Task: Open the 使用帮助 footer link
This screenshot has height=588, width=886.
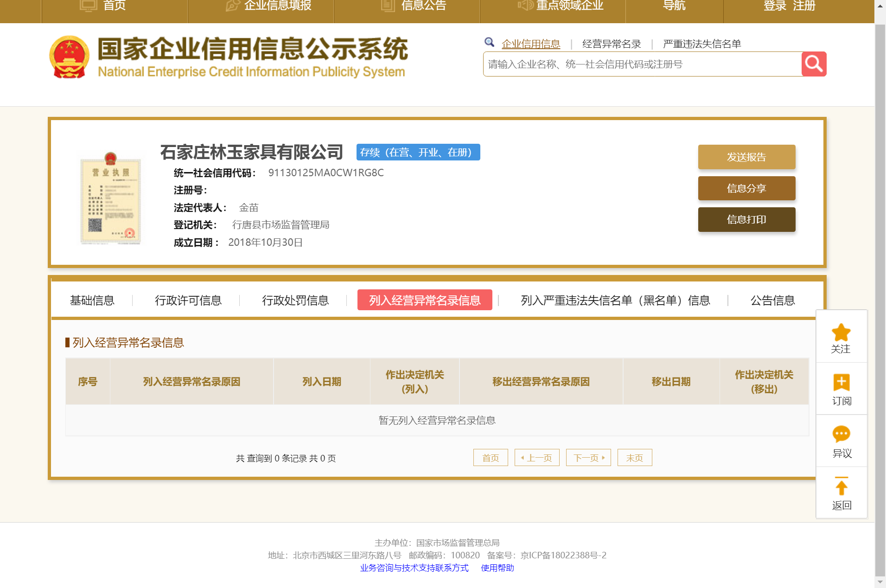Action: click(497, 568)
